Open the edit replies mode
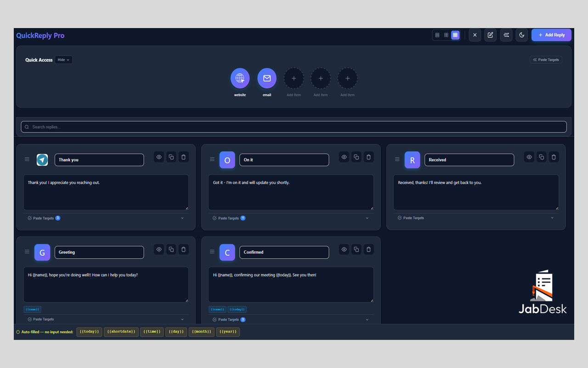This screenshot has width=588, height=368. [490, 35]
